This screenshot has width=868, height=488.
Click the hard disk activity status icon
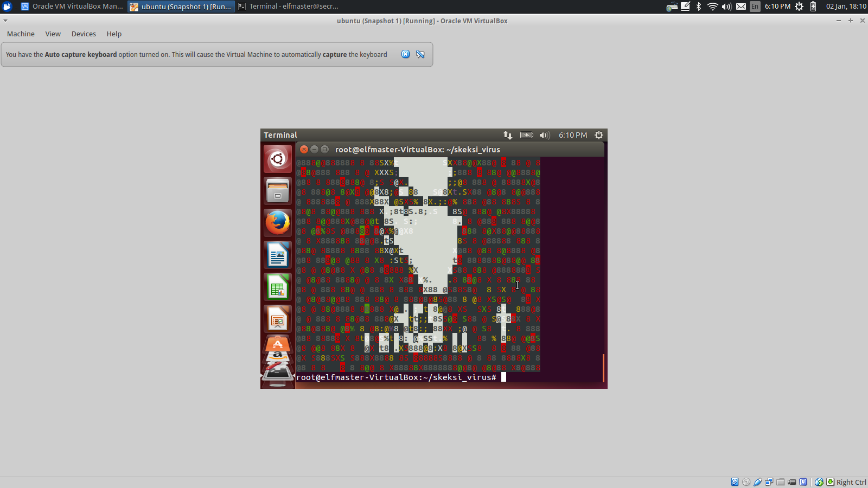click(735, 482)
